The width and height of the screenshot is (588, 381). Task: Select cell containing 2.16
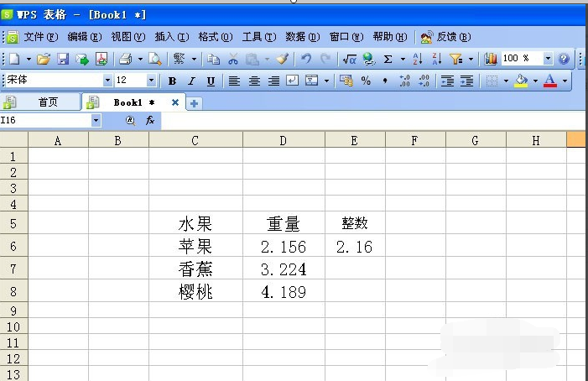click(355, 247)
